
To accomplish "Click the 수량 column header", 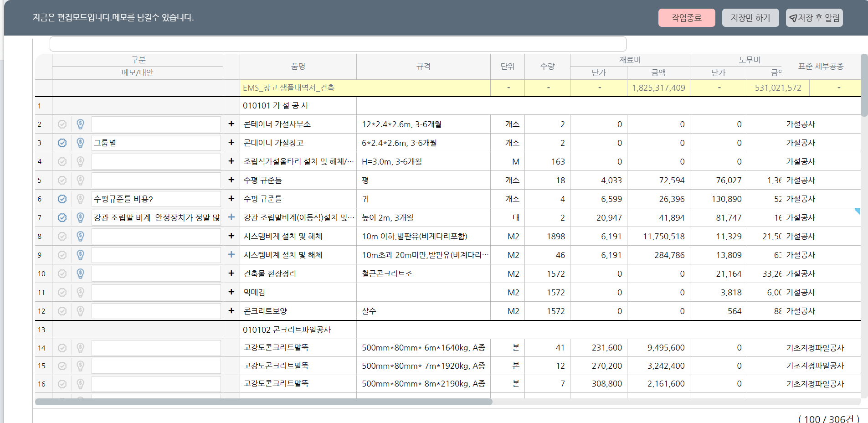I will coord(547,67).
